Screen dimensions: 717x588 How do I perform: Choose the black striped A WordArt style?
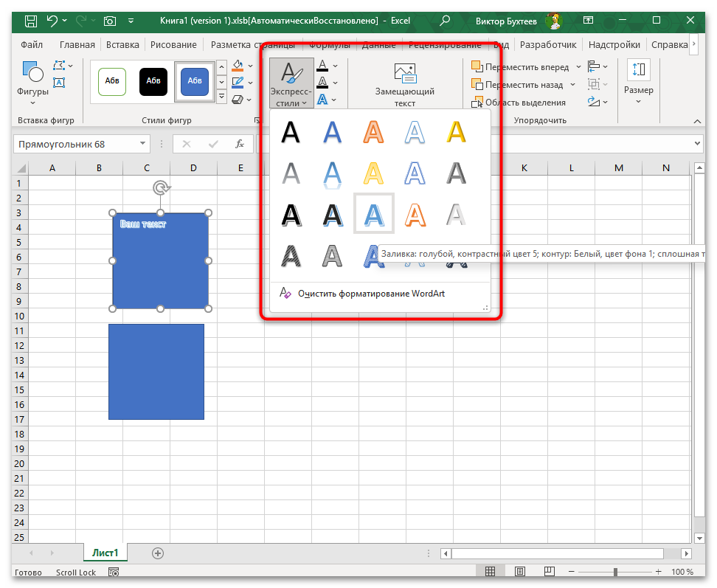point(291,255)
